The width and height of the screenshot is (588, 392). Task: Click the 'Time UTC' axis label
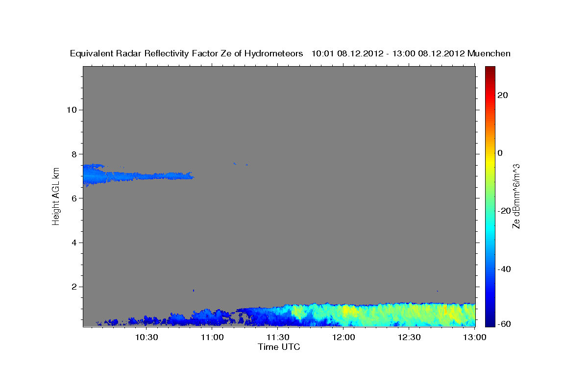(279, 347)
